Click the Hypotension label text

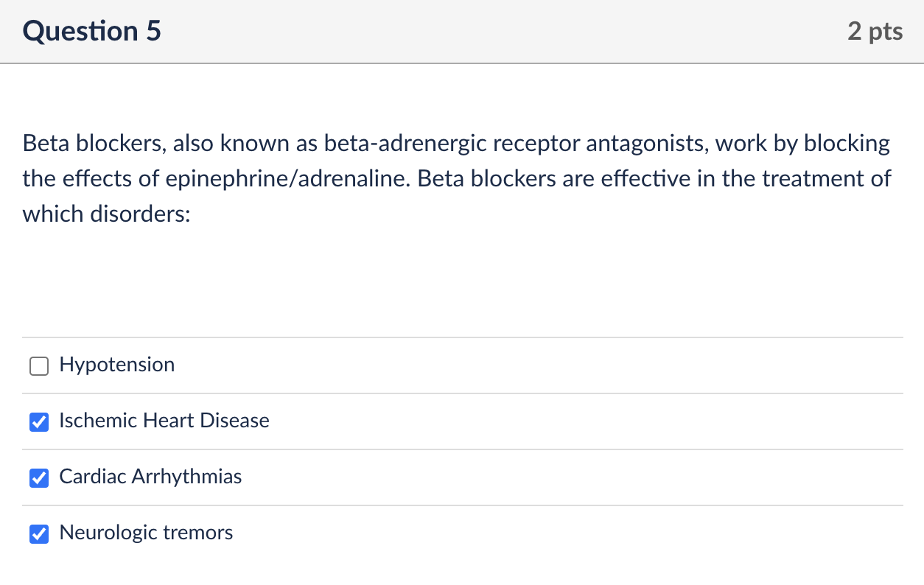click(117, 365)
